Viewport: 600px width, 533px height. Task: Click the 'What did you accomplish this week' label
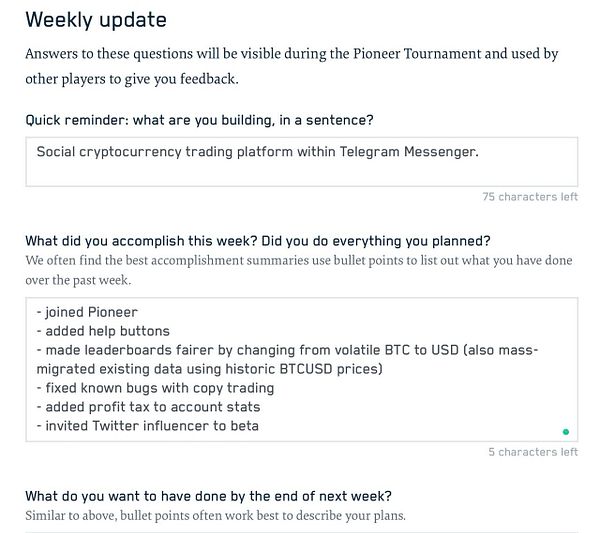pos(258,241)
